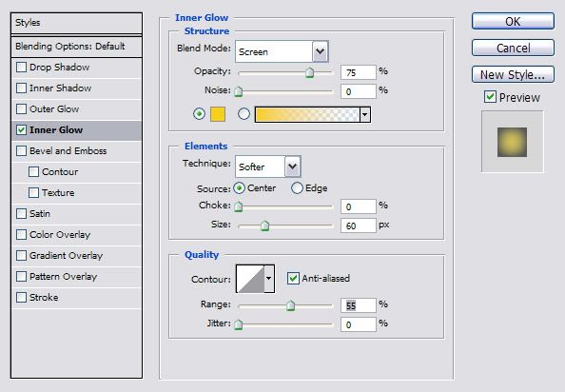Open Blending Options: Default section

point(77,46)
